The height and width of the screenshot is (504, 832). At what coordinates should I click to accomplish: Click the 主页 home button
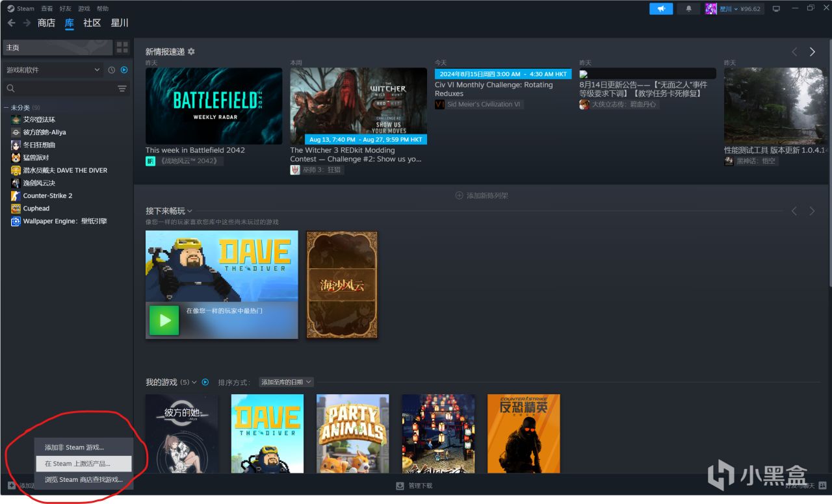point(57,47)
